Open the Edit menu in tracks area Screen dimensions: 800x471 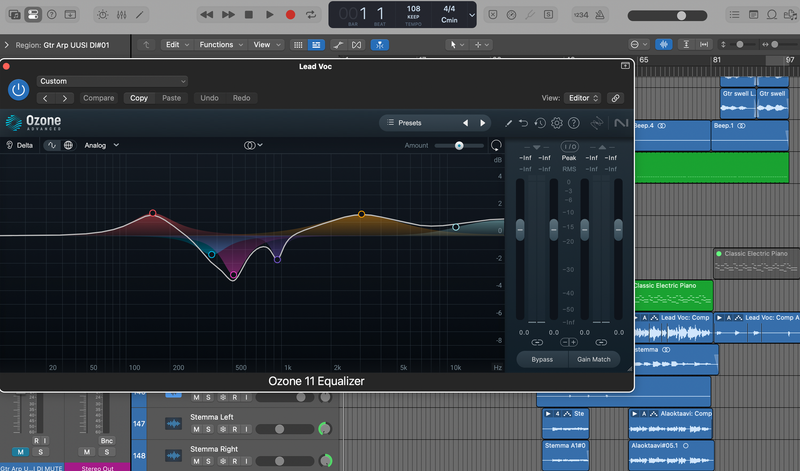pos(177,45)
